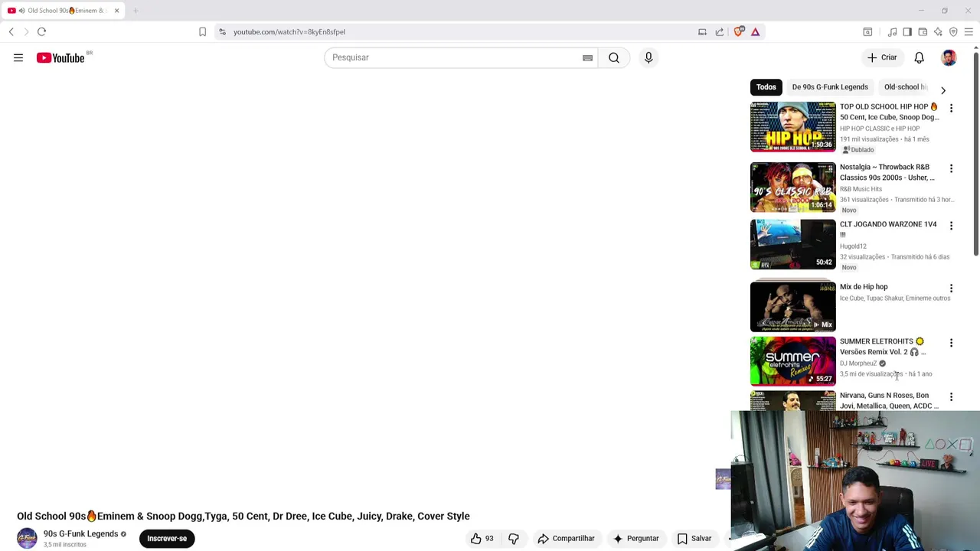The width and height of the screenshot is (980, 551).
Task: Select the Old-school chip
Action: pyautogui.click(x=905, y=87)
